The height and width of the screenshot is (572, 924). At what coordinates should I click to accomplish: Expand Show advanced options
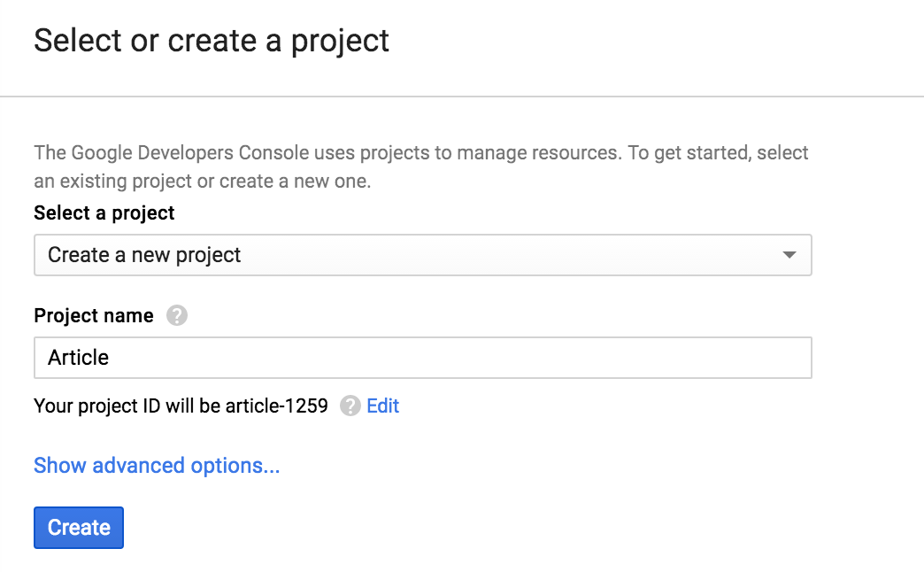coord(157,466)
